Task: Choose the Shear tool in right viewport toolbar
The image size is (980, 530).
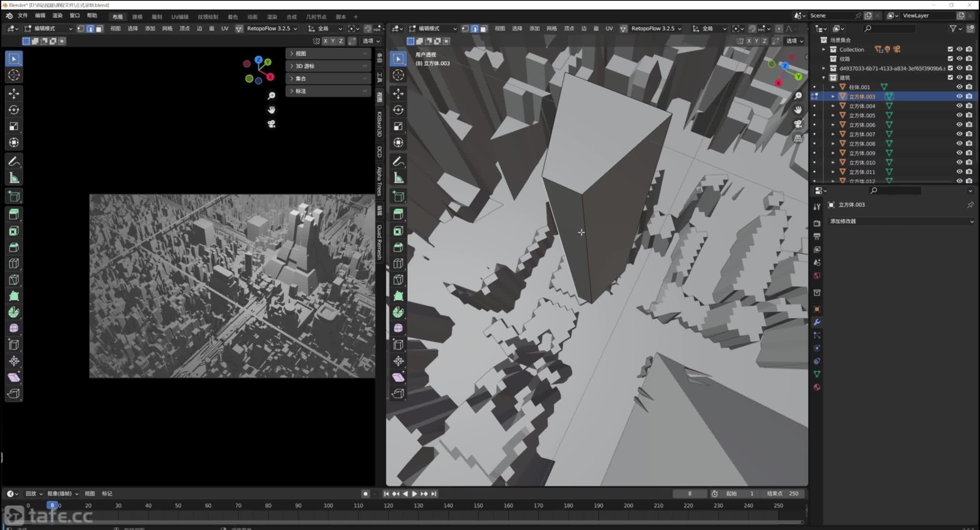Action: point(398,378)
